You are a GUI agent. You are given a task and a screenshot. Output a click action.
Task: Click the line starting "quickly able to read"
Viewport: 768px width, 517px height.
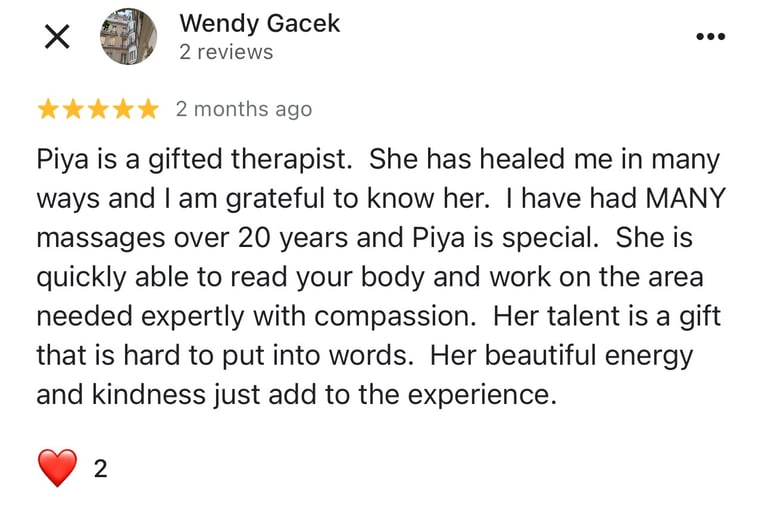click(370, 277)
